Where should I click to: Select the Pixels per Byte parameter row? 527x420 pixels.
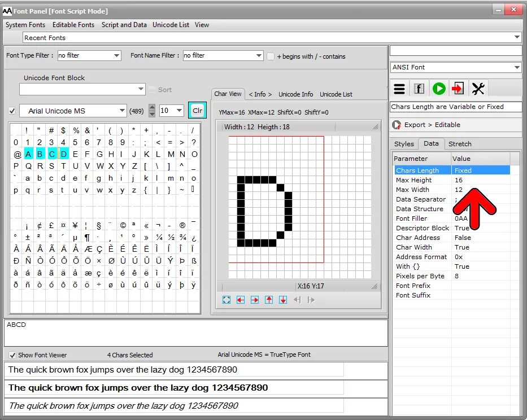click(452, 276)
